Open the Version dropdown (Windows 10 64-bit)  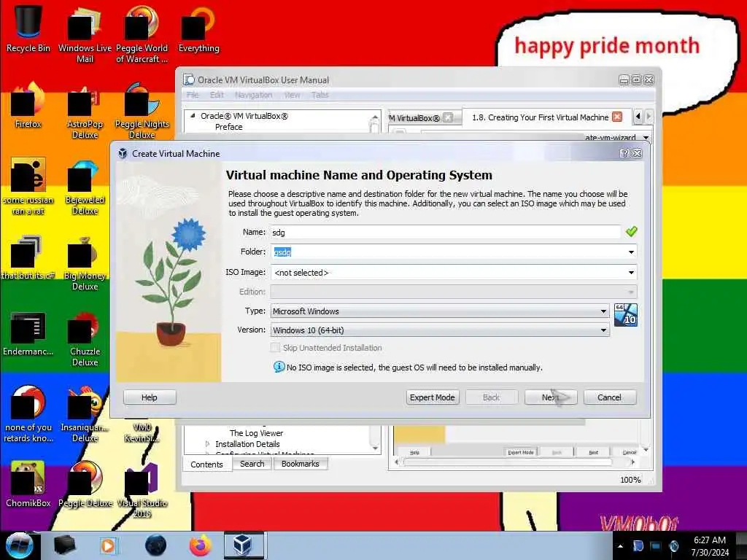[440, 330]
